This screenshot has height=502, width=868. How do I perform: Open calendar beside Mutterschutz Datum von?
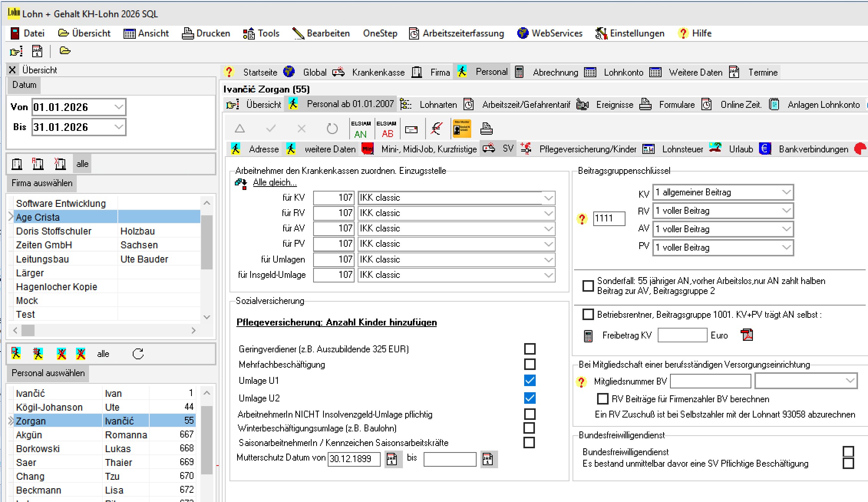(392, 459)
